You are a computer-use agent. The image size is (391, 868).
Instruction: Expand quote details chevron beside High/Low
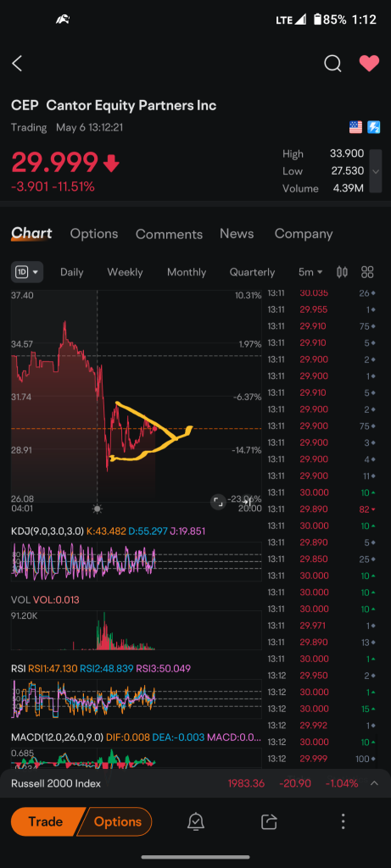point(376,171)
